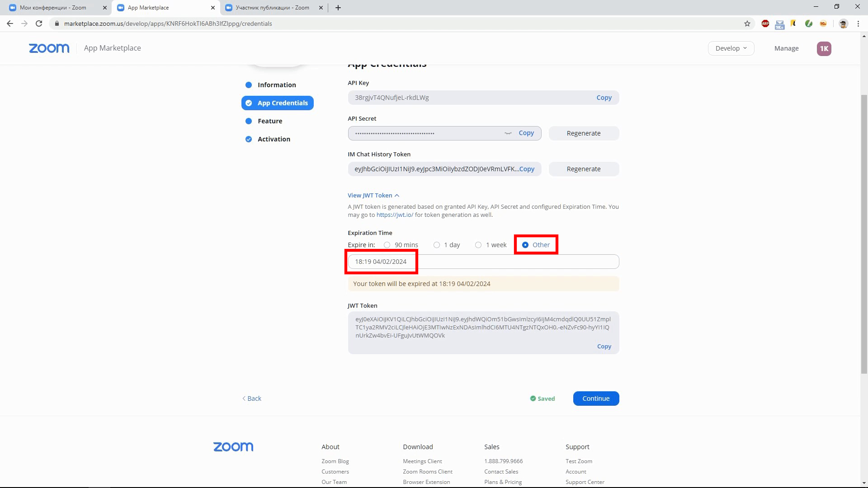Close the Мои конференции tab

(x=105, y=8)
